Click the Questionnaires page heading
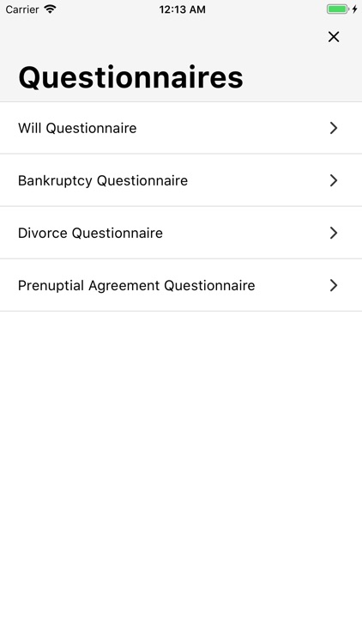362x644 pixels. click(131, 77)
